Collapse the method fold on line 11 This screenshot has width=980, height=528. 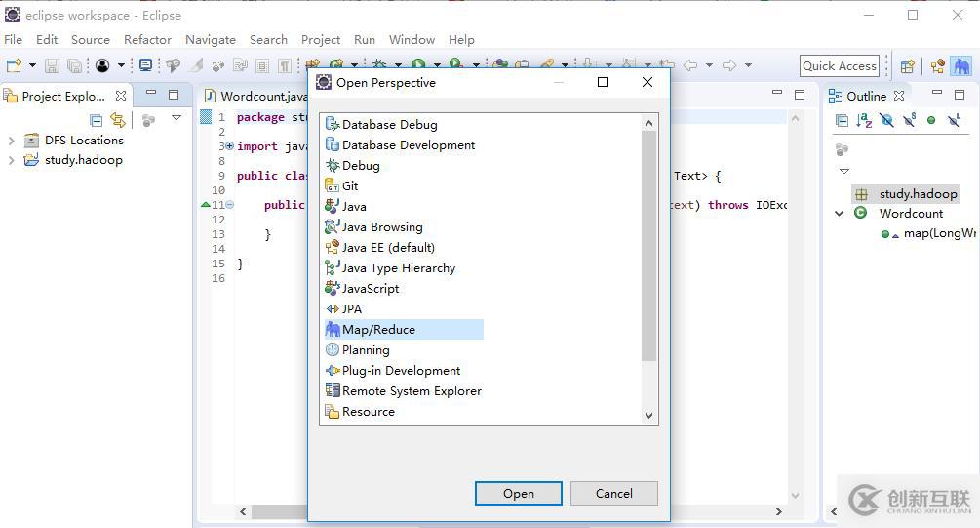pyautogui.click(x=229, y=205)
